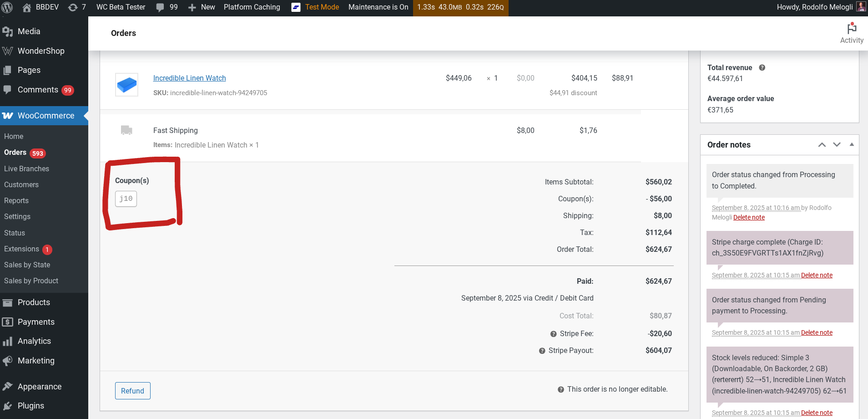Open the Activity panel flag icon

point(852,29)
